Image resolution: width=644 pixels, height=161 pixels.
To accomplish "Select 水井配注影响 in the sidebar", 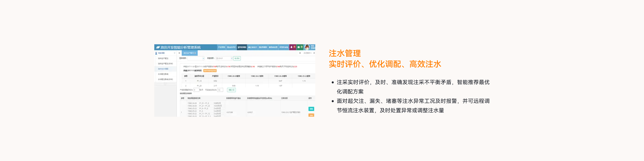I will [x=163, y=74].
